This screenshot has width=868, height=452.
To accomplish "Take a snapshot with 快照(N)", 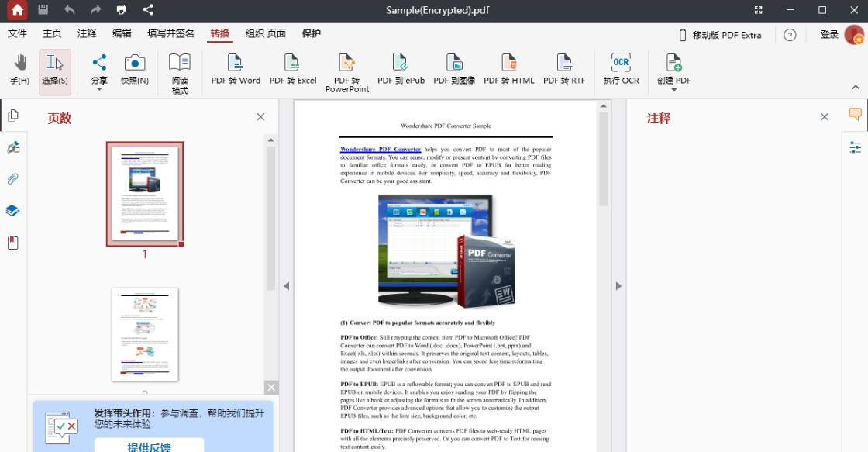I will pos(135,70).
